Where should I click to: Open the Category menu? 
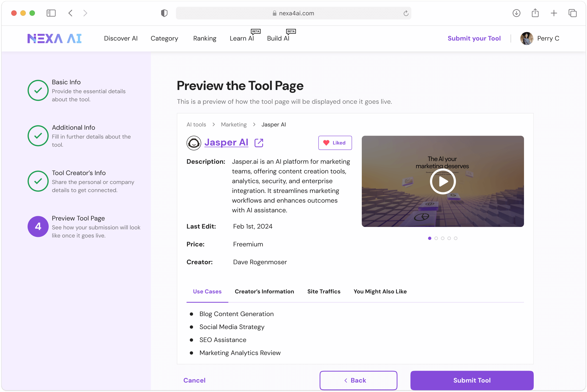pyautogui.click(x=164, y=38)
